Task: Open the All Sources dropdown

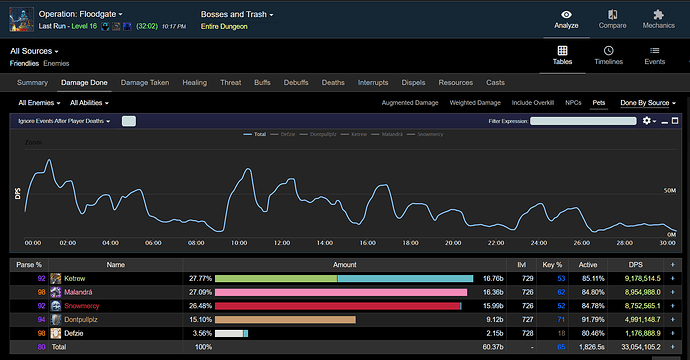Action: [x=34, y=51]
